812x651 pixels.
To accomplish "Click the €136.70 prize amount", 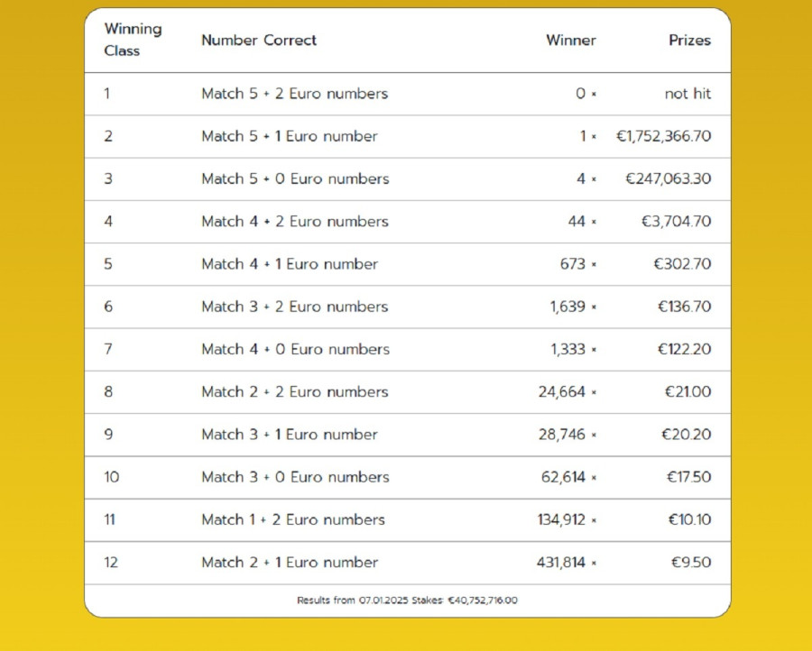I will pos(684,307).
